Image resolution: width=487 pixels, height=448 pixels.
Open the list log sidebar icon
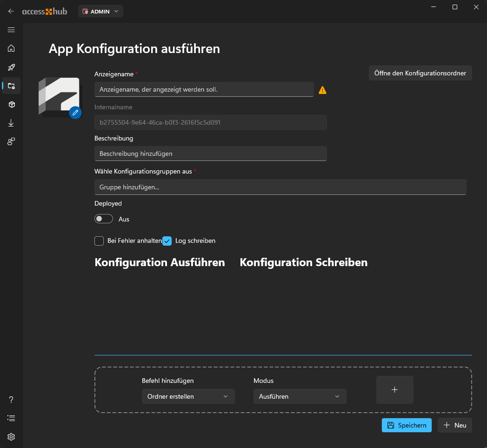(x=11, y=418)
